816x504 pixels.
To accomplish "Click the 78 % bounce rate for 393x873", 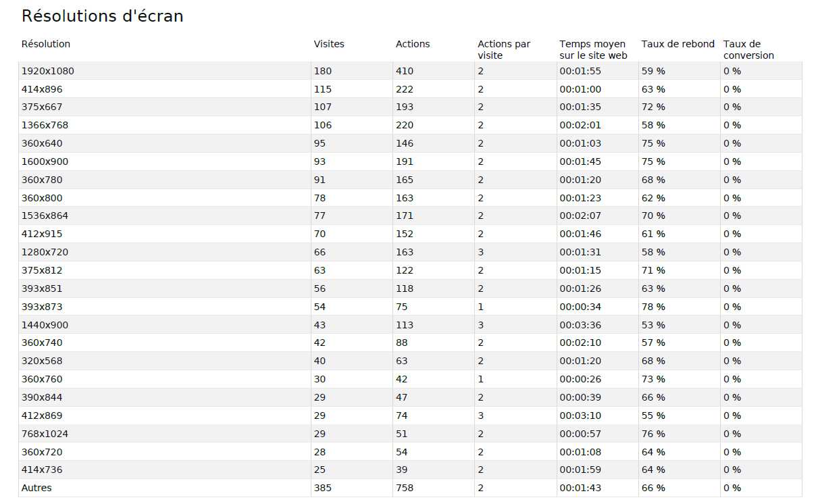I will [653, 307].
